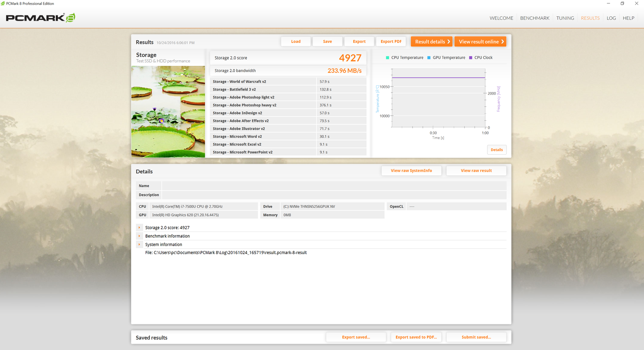
Task: Click Submit saved... button
Action: [x=476, y=337]
